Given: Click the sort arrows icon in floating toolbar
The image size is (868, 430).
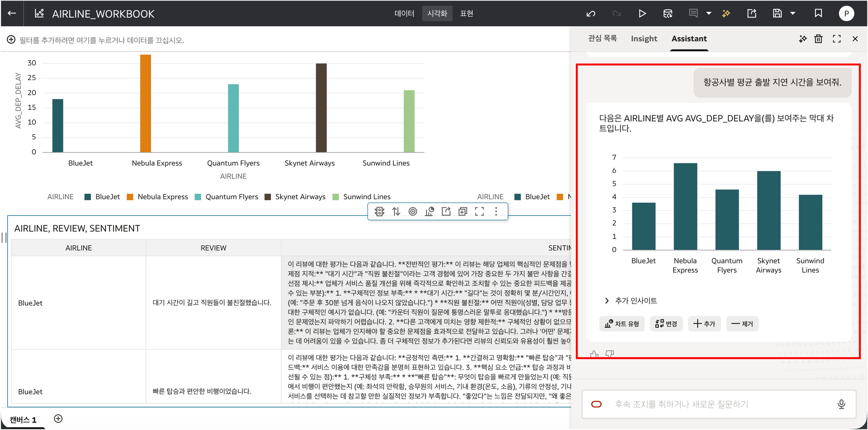Looking at the screenshot, I should [396, 211].
